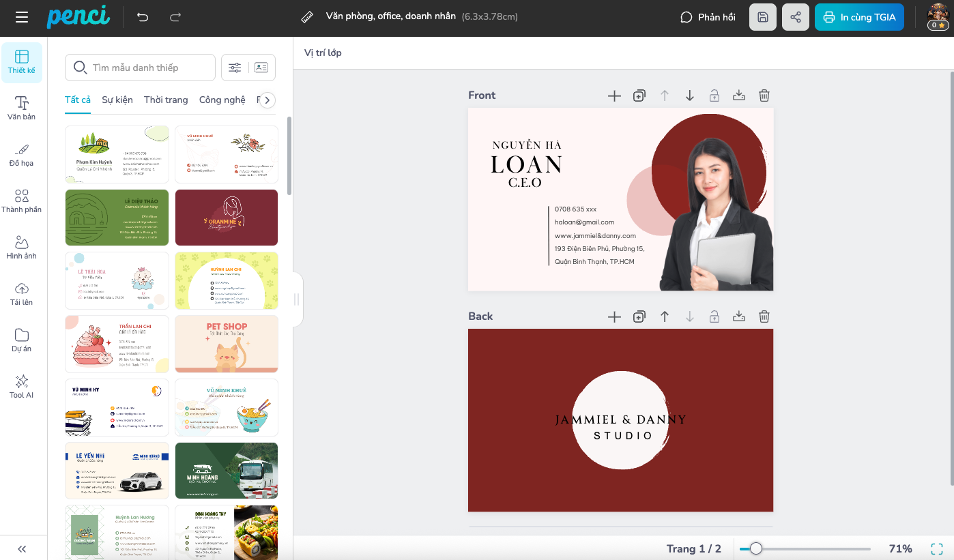Click the Phản hồi feedback button

pyautogui.click(x=708, y=17)
